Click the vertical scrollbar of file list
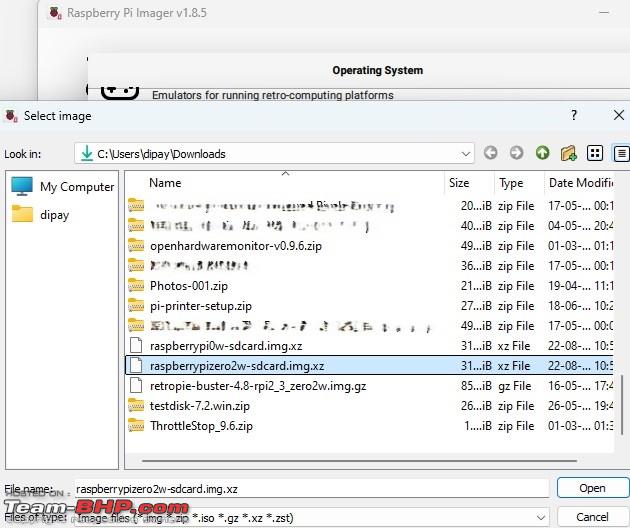The height and width of the screenshot is (528, 630). [x=621, y=403]
